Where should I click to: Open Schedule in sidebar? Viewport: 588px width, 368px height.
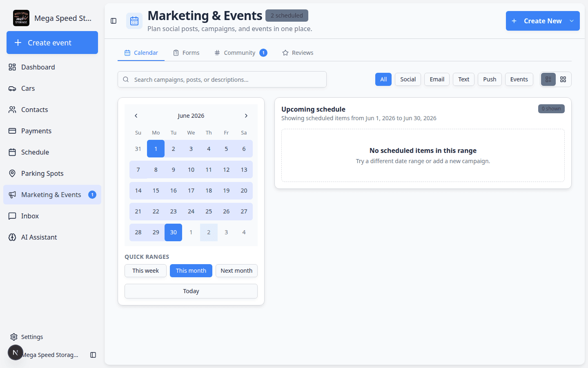coord(52,152)
